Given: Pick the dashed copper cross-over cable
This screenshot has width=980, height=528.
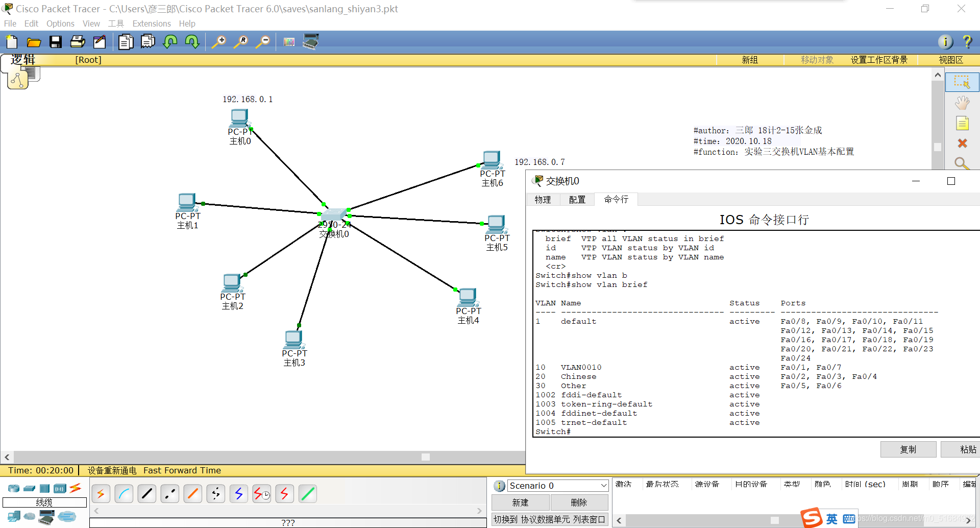Looking at the screenshot, I should click(170, 494).
